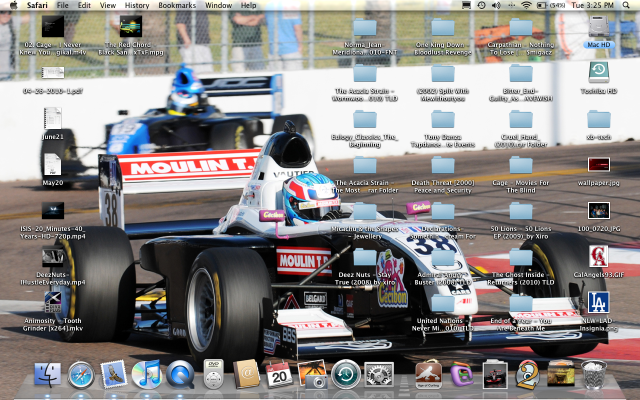This screenshot has height=400, width=640.
Task: Launch iPhoto from the Dock
Action: (x=312, y=374)
